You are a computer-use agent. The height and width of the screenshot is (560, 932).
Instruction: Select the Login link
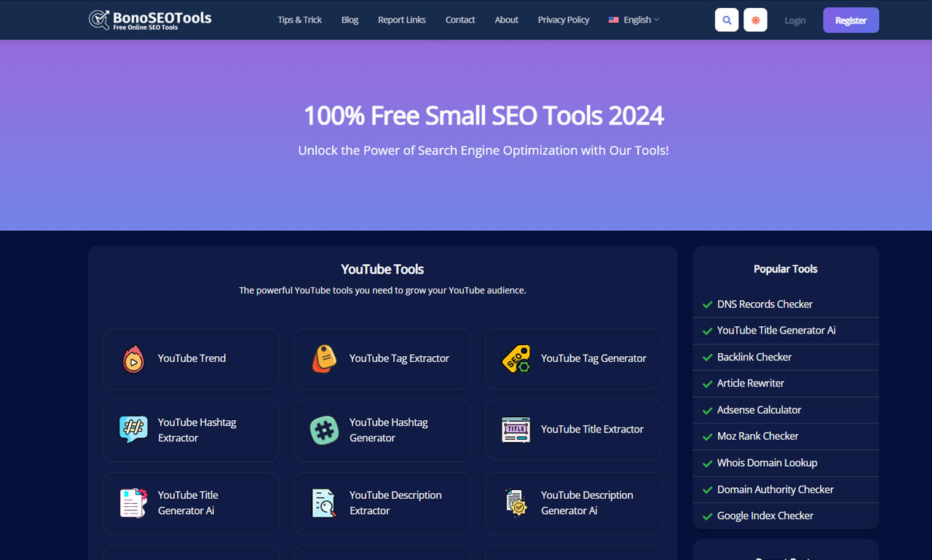tap(794, 20)
